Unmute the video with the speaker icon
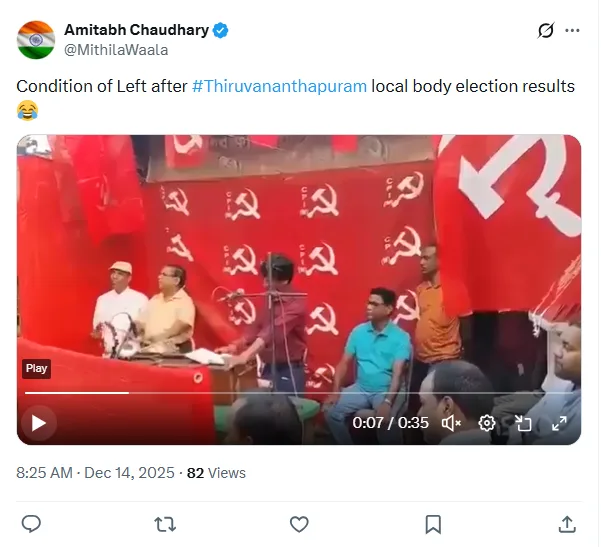 (451, 423)
